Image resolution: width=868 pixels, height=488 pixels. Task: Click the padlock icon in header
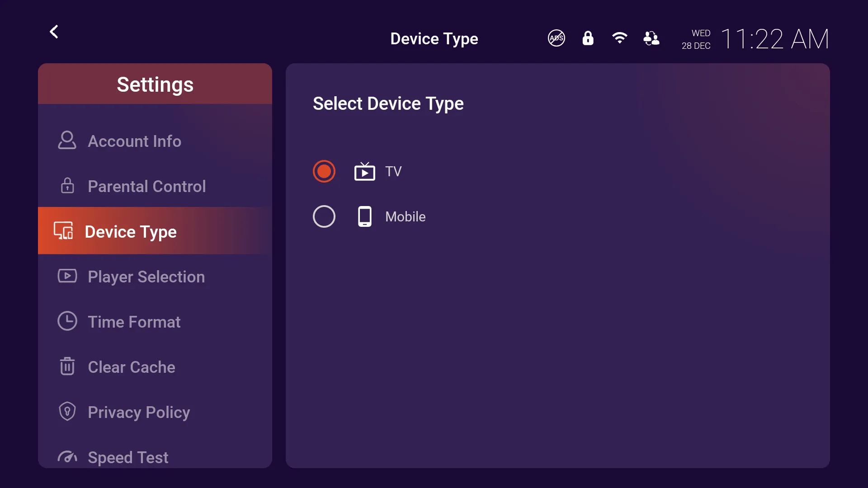pyautogui.click(x=588, y=38)
